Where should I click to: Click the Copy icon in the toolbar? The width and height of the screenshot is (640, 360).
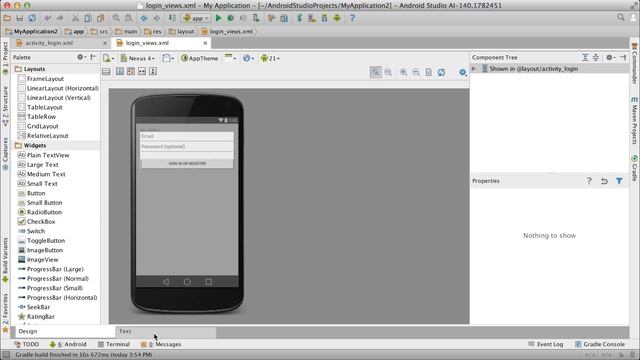click(x=88, y=18)
